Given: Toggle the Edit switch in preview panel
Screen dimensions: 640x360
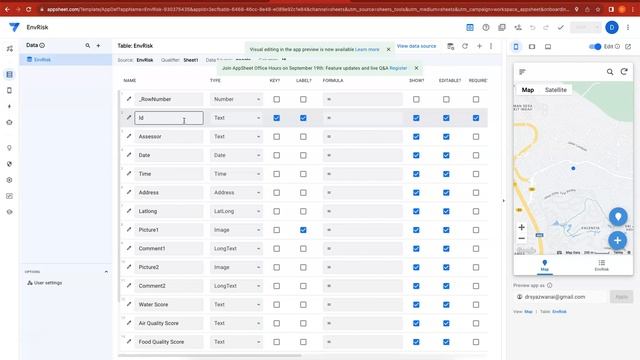Looking at the screenshot, I should 595,47.
